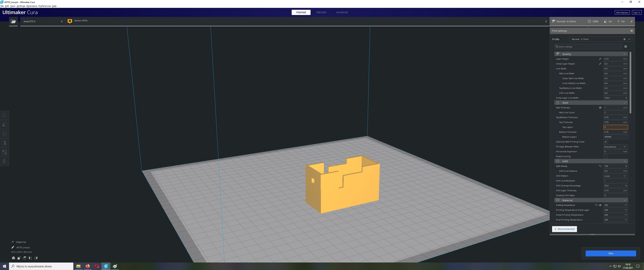Click the print settings panel resize handle dots

[592, 235]
